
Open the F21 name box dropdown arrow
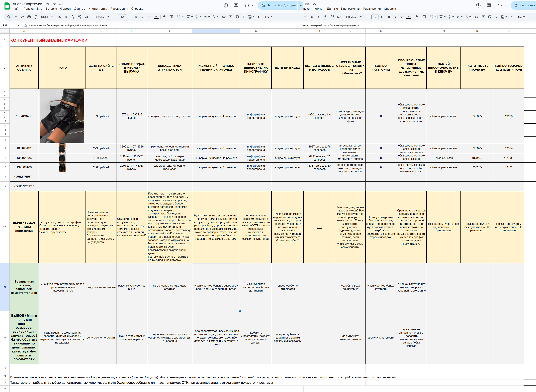pyautogui.click(x=18, y=25)
